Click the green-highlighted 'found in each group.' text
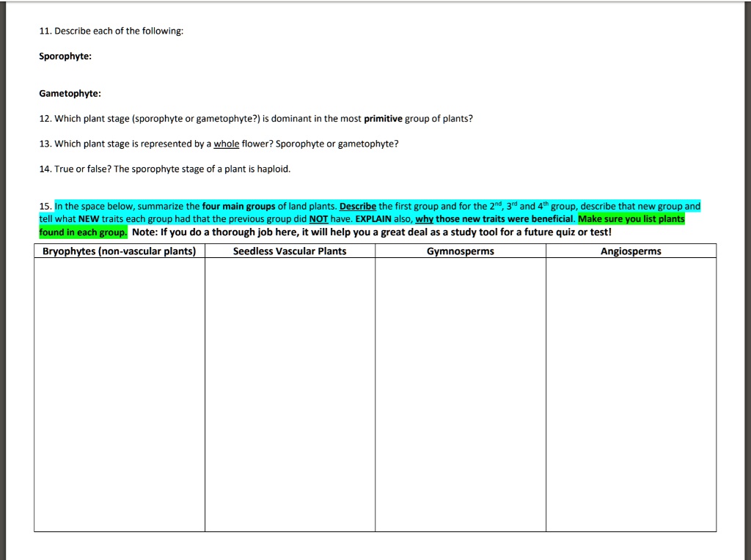751x560 pixels. 84,232
